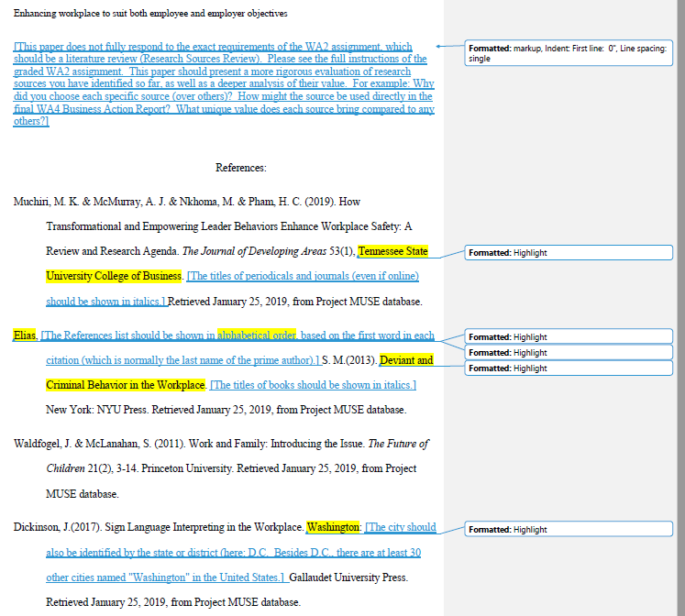Click the vertical scrollbar at right edge
This screenshot has height=616, width=685.
[681, 308]
